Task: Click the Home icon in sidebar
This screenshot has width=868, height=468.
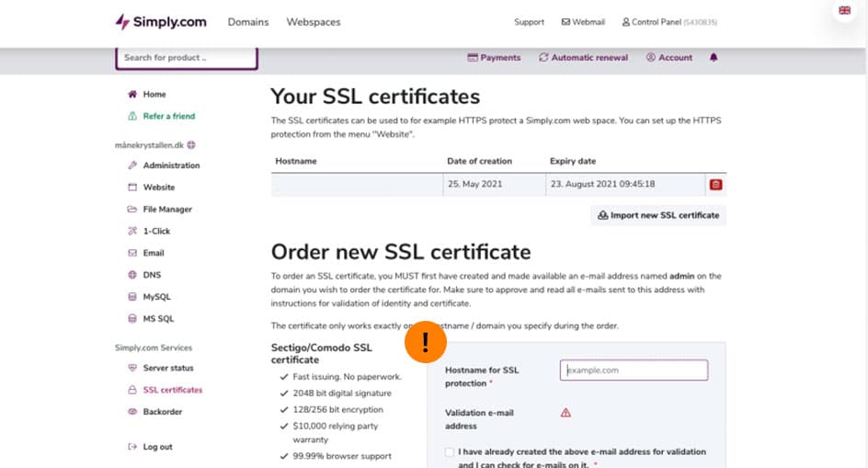Action: 132,94
